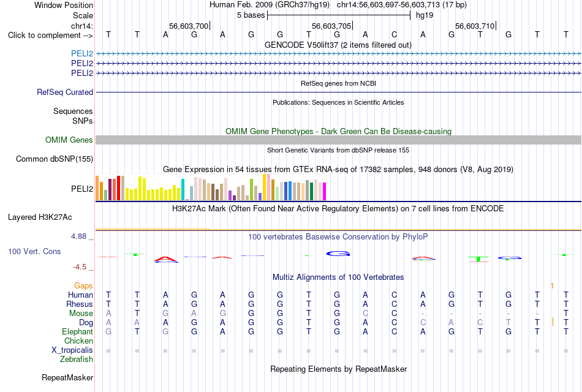Select the Elephant alignment row label
Screen dimensions: 582x392
pos(77,331)
